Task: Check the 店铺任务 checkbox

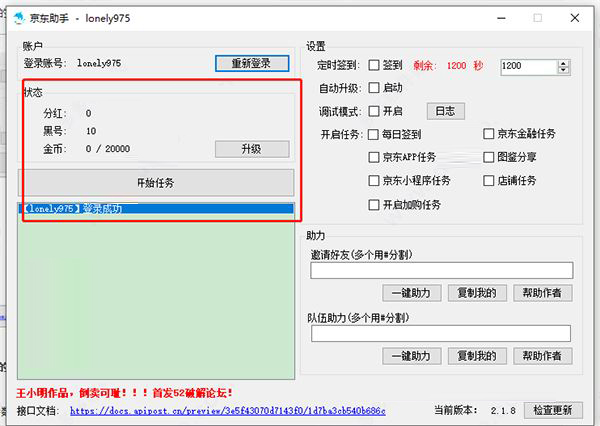Action: (489, 181)
